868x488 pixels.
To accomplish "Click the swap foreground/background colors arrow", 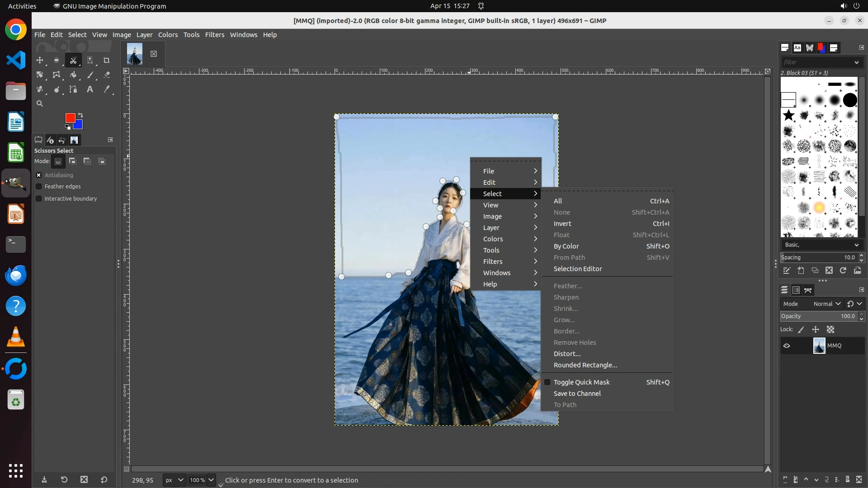I will click(80, 115).
